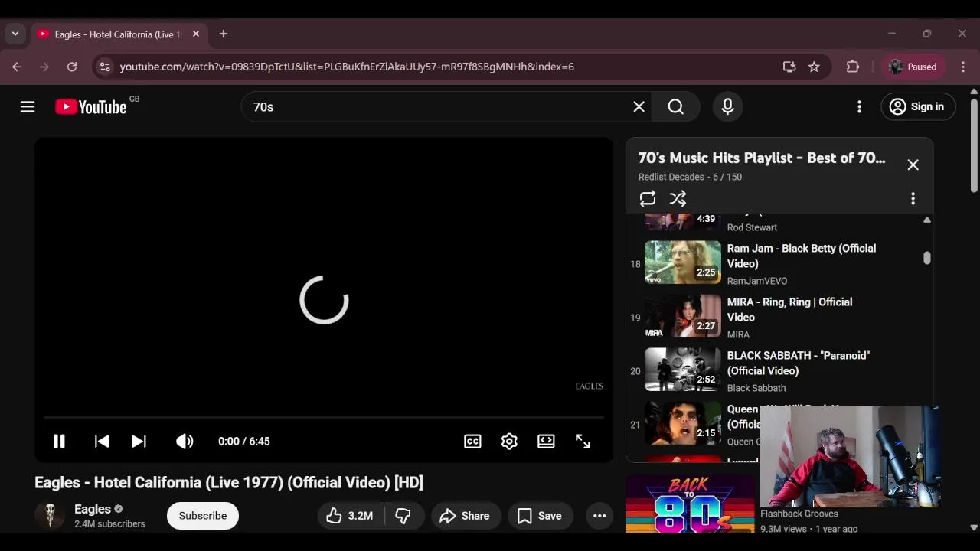Open the Eagles channel name link
Viewport: 980px width, 551px height.
(x=93, y=509)
